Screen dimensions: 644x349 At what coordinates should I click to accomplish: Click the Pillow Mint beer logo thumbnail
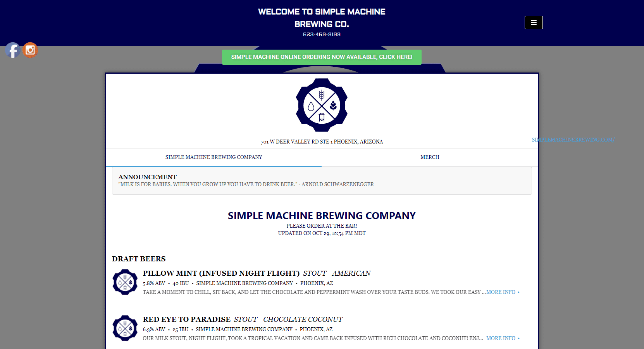pyautogui.click(x=125, y=282)
